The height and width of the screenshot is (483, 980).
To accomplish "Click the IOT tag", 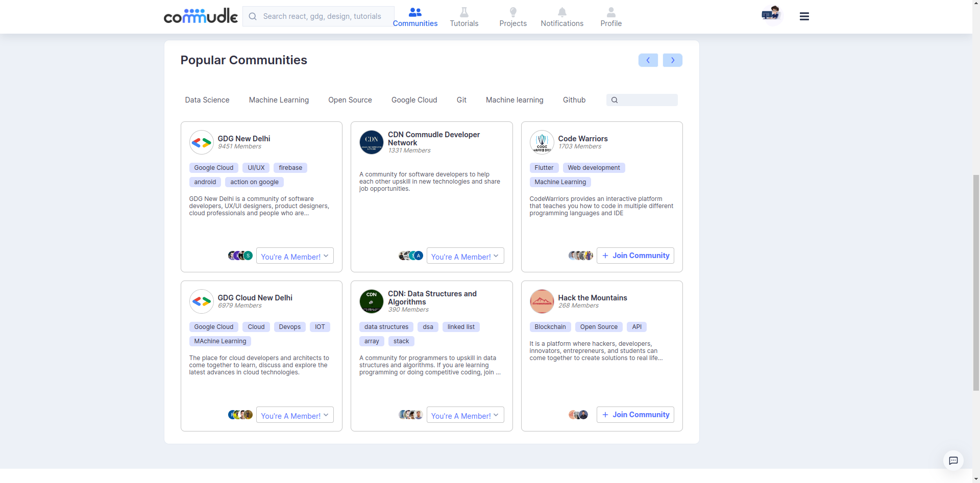I will [x=320, y=327].
